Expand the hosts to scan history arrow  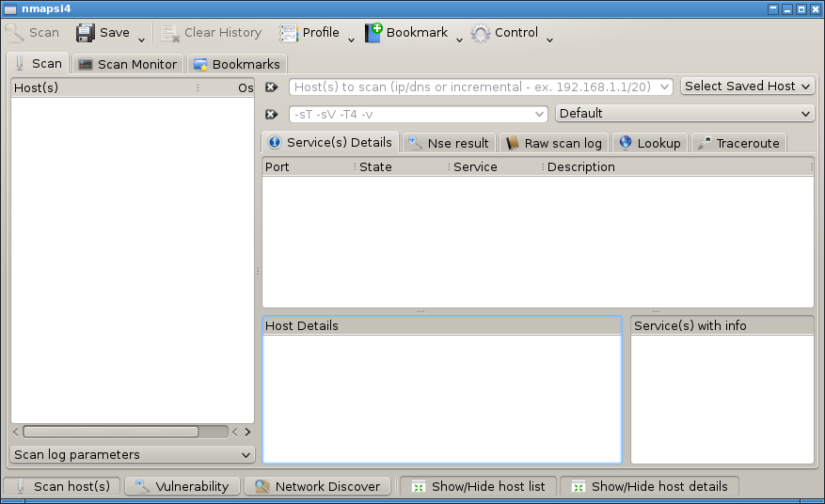pyautogui.click(x=665, y=87)
